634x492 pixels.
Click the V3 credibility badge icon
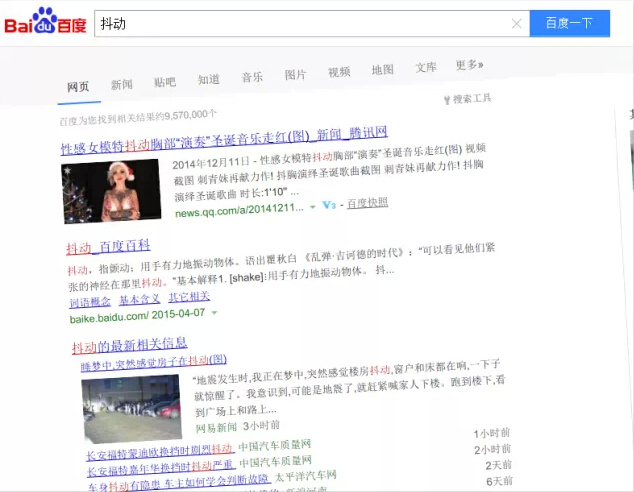pos(329,205)
